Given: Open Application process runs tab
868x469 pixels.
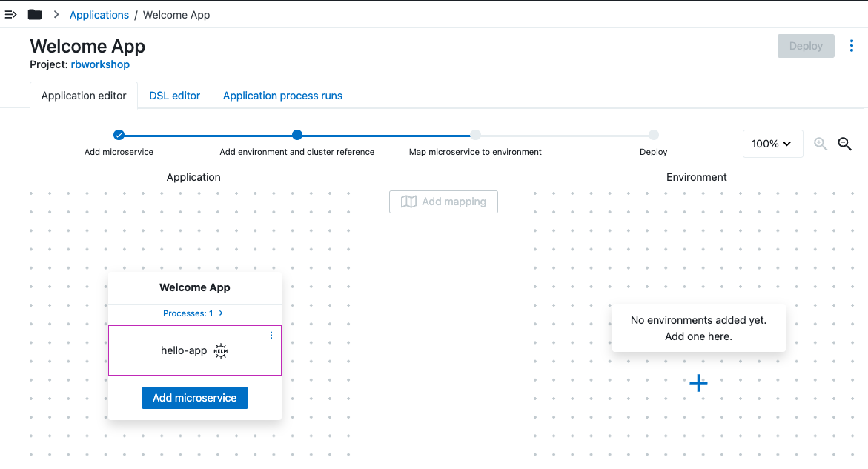Looking at the screenshot, I should (282, 95).
